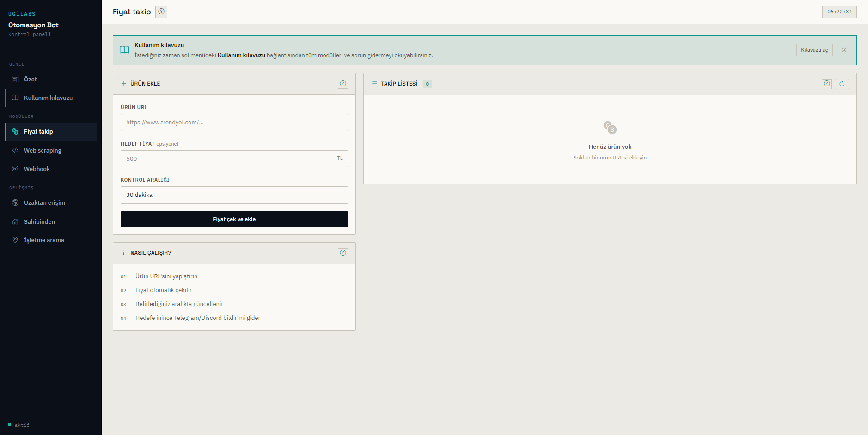Click the İşletme arama pin icon
The width and height of the screenshot is (868, 435).
click(x=15, y=240)
